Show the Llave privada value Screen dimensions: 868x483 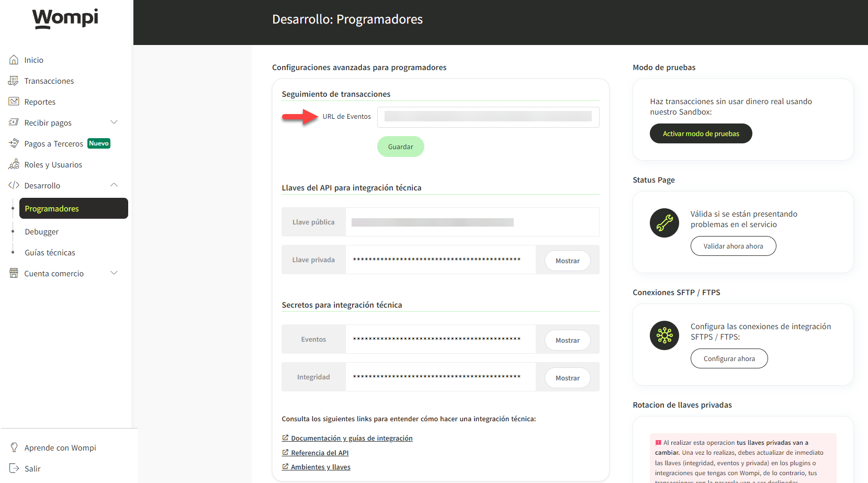coord(568,261)
